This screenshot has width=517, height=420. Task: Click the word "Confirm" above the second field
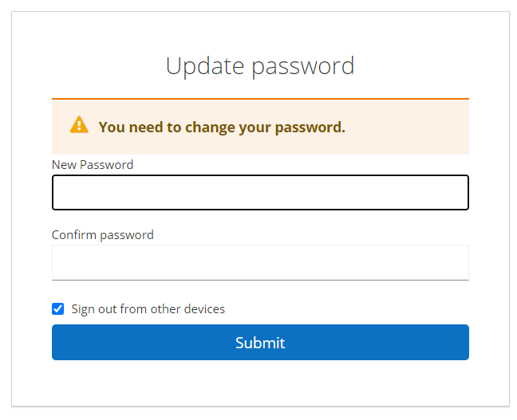[74, 235]
